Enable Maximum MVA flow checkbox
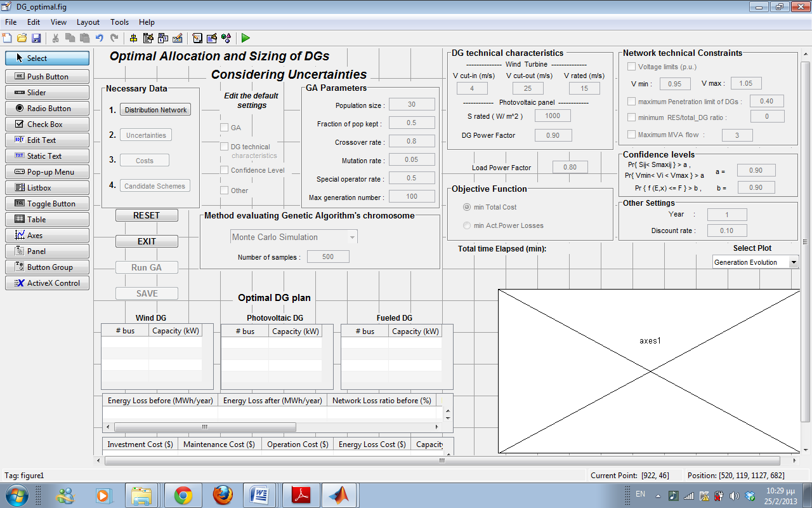The image size is (812, 508). (631, 134)
